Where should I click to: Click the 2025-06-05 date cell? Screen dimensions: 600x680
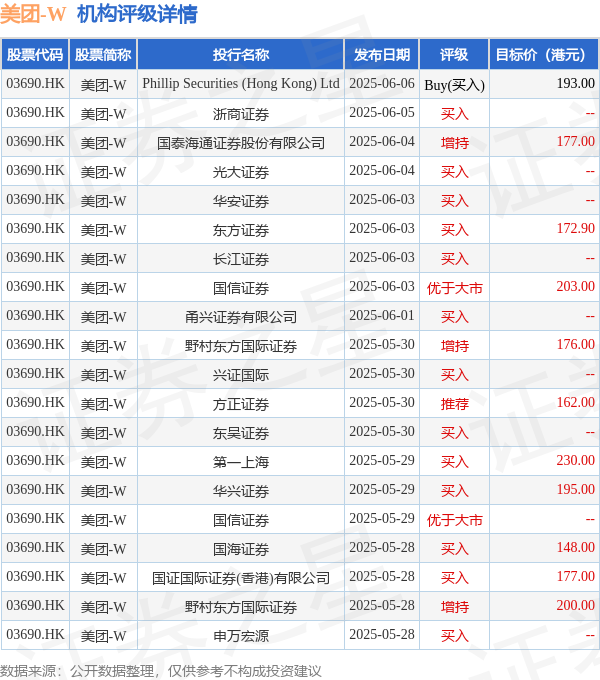coord(382,113)
